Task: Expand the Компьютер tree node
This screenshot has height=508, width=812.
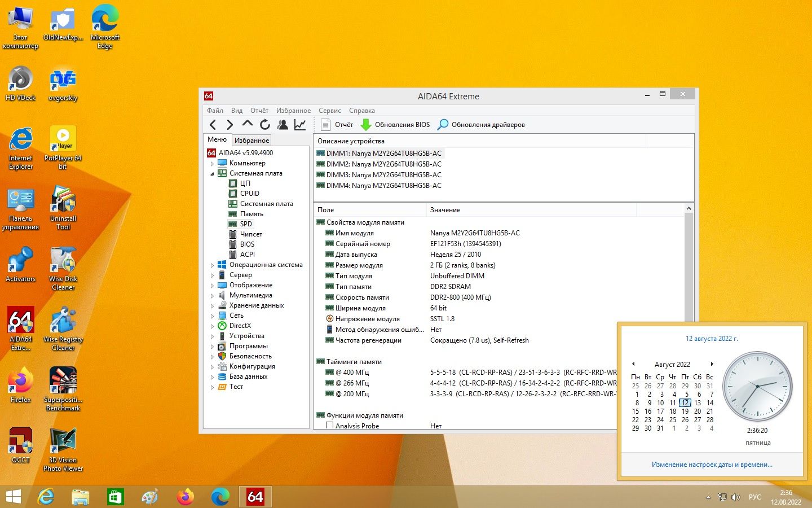Action: click(x=213, y=164)
